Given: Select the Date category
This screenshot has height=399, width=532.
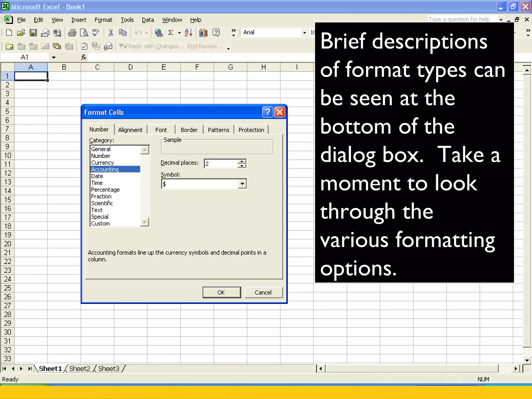Looking at the screenshot, I should point(115,176).
